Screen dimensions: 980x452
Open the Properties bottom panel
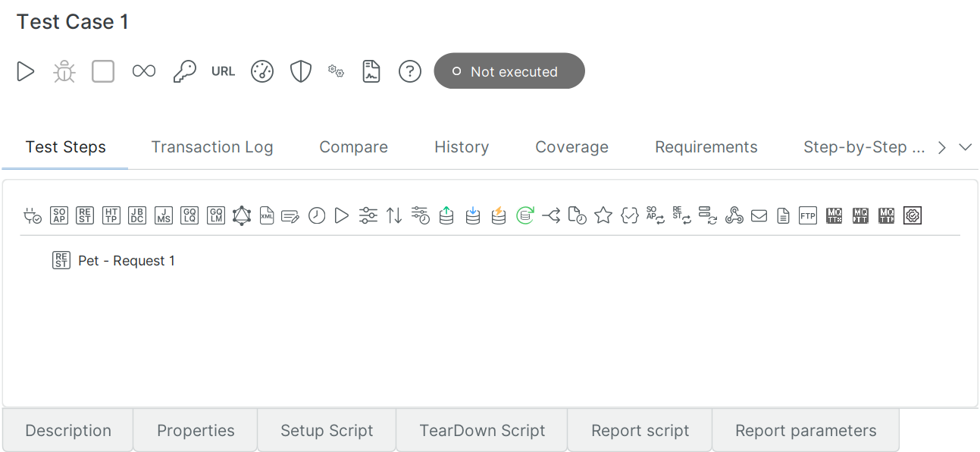[x=196, y=431]
